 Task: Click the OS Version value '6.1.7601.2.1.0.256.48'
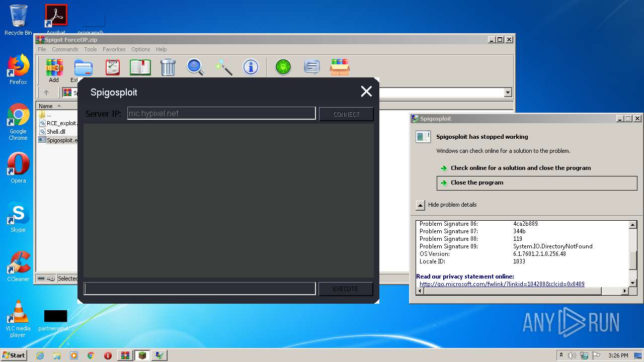539,254
